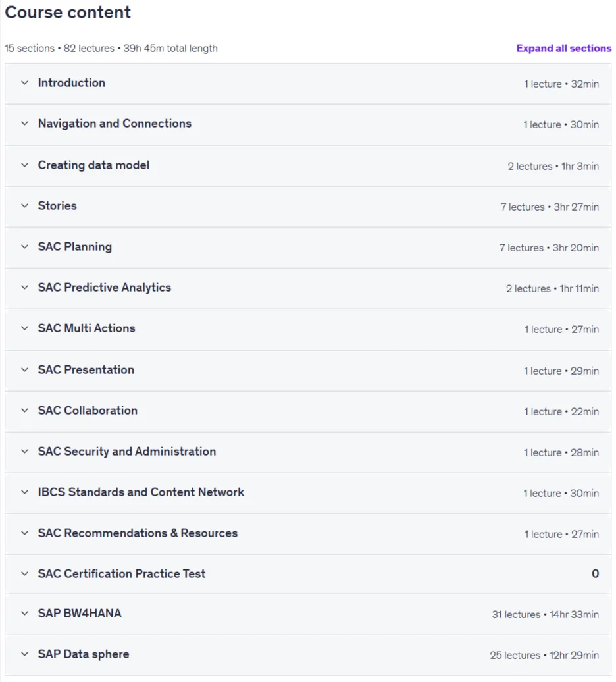Click the SAP Data sphere section title

(84, 654)
